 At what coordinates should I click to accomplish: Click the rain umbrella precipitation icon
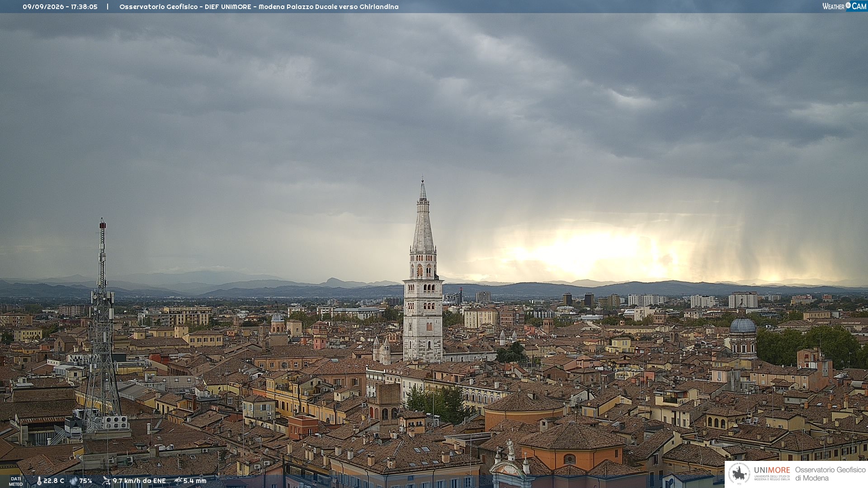click(178, 481)
